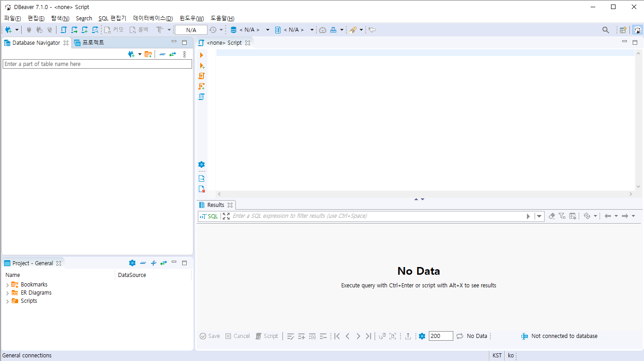Execute the SQL statement with the orange arrow
The width and height of the screenshot is (644, 361).
[202, 55]
